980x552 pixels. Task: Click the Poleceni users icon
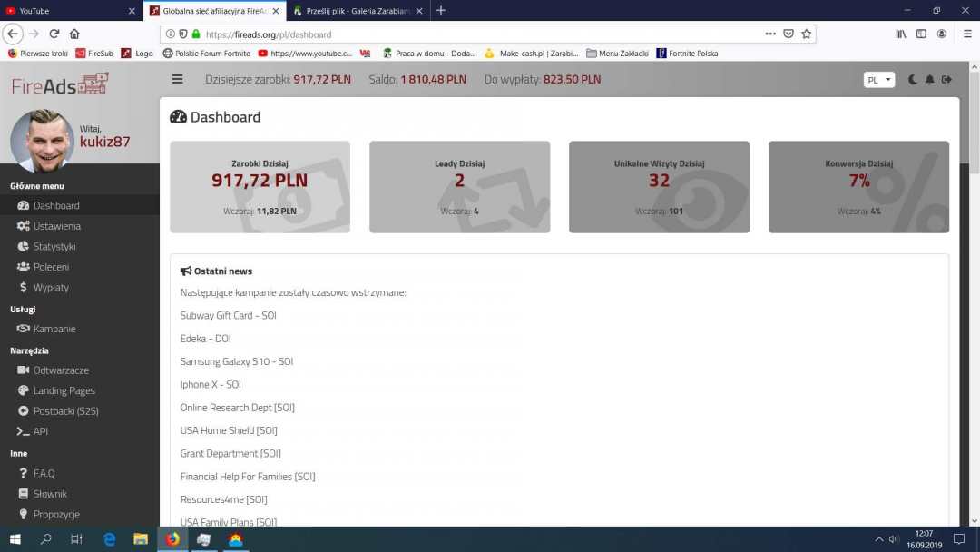point(24,267)
